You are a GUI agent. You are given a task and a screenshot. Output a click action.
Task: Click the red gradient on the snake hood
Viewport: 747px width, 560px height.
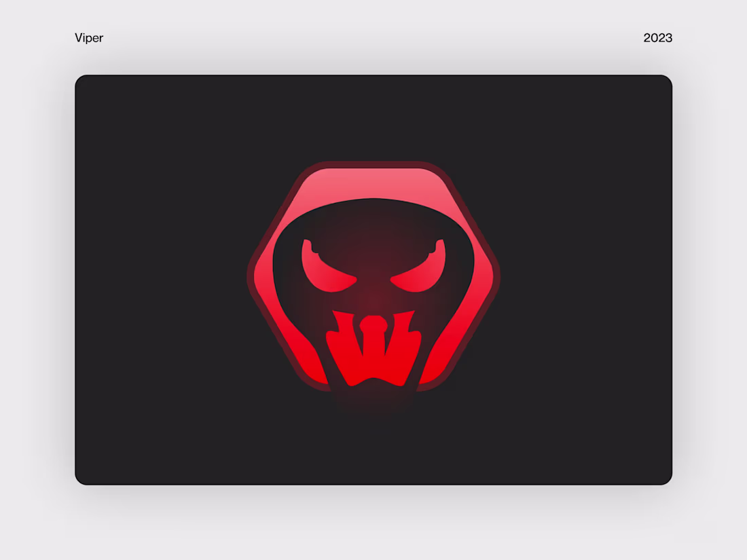[326, 197]
